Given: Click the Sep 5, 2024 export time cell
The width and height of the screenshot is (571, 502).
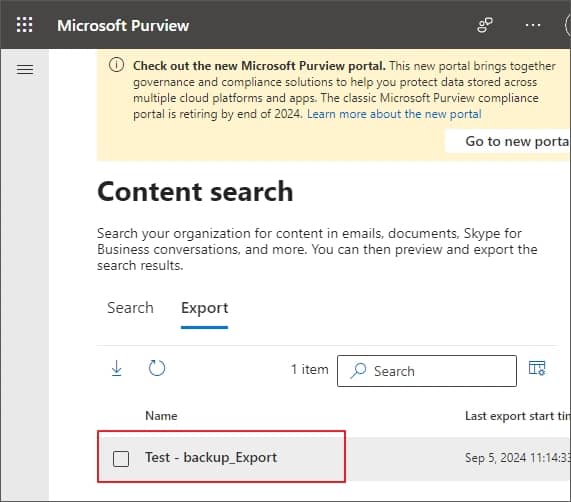Looking at the screenshot, I should point(517,458).
